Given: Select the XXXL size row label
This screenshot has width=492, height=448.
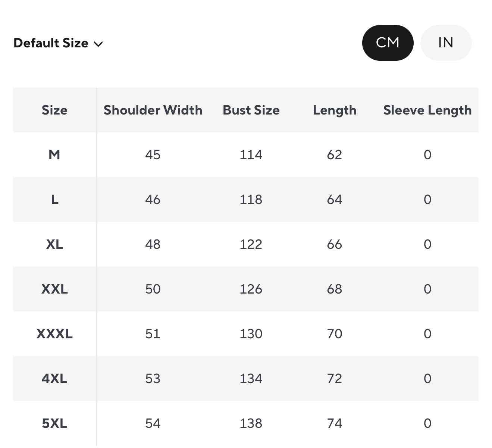Looking at the screenshot, I should point(54,334).
